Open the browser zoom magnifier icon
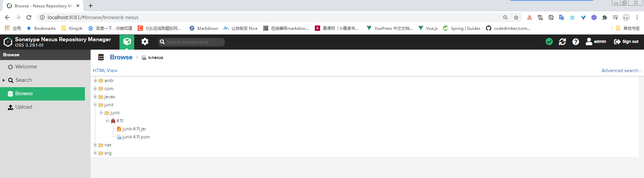Viewport: 644px width, 178px height. pos(505,17)
